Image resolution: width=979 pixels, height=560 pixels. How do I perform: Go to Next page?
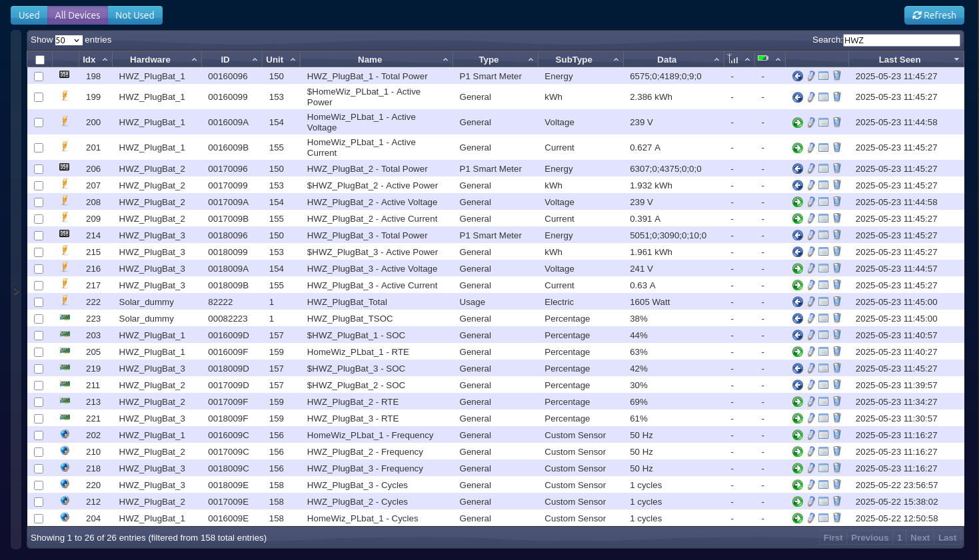tap(920, 538)
